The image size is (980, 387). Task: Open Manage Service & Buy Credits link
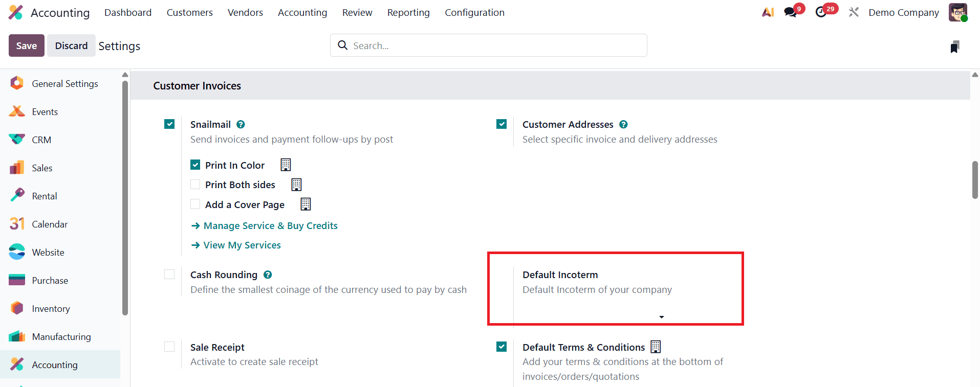click(270, 225)
